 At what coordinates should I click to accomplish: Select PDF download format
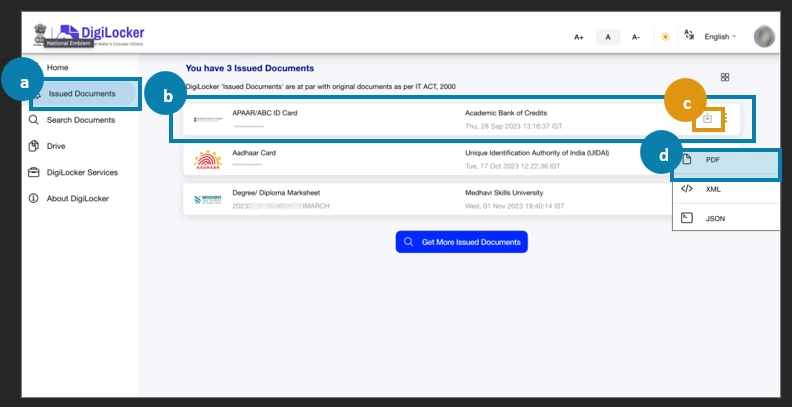point(726,160)
